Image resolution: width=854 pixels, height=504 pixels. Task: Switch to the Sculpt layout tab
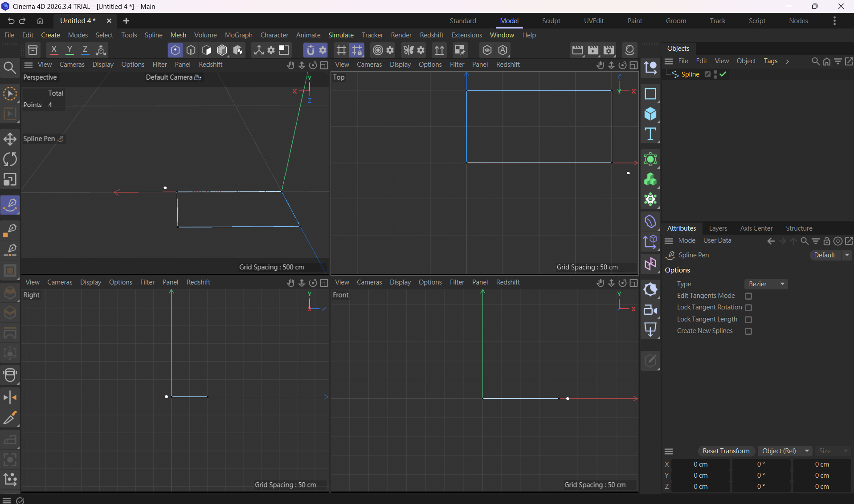click(551, 21)
